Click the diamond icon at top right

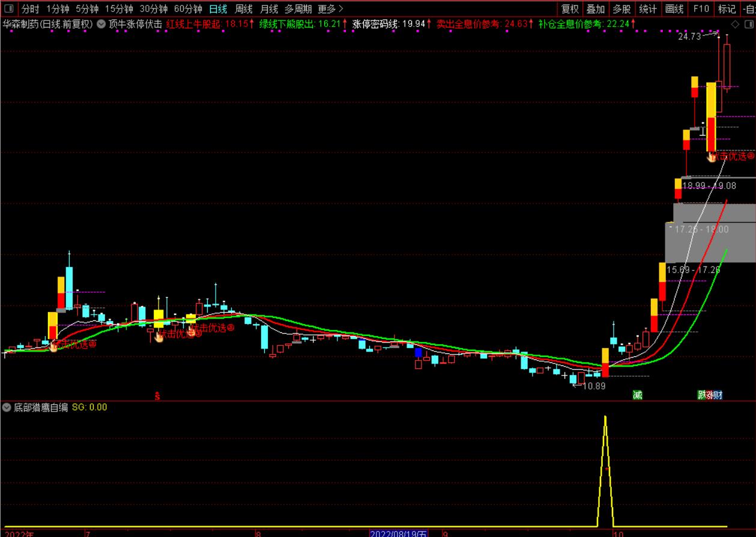pyautogui.click(x=736, y=24)
